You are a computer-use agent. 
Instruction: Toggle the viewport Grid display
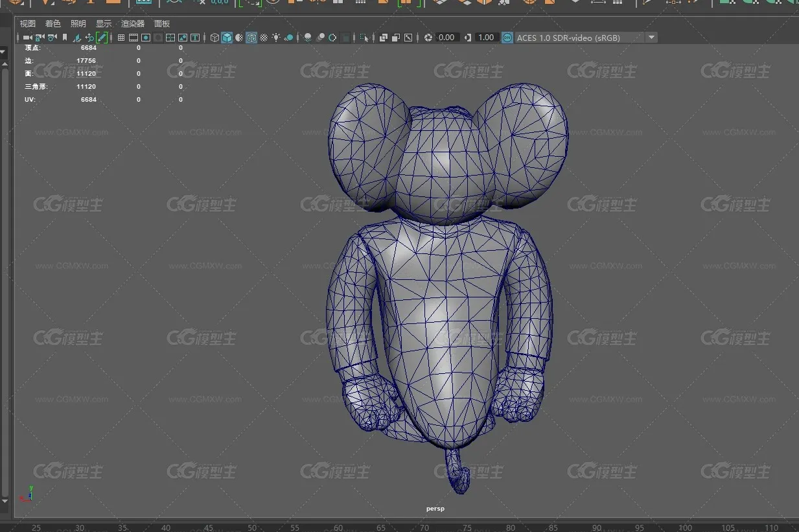pyautogui.click(x=121, y=38)
